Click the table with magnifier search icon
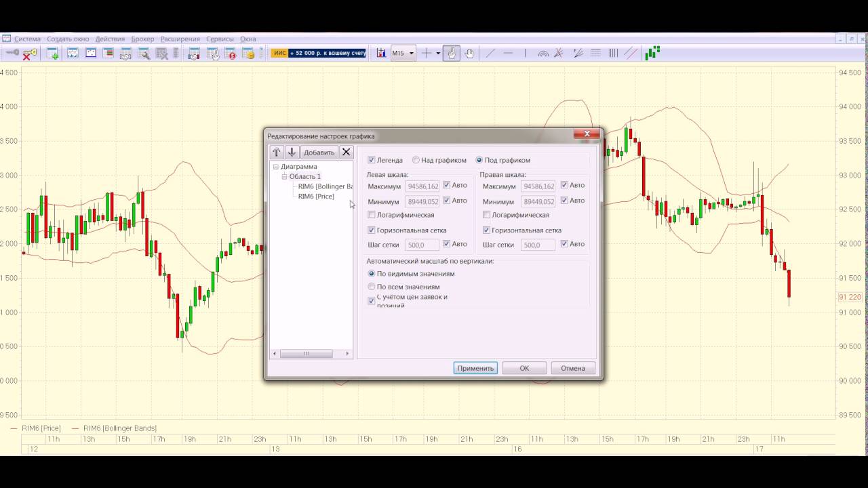The image size is (868, 488). [x=144, y=54]
